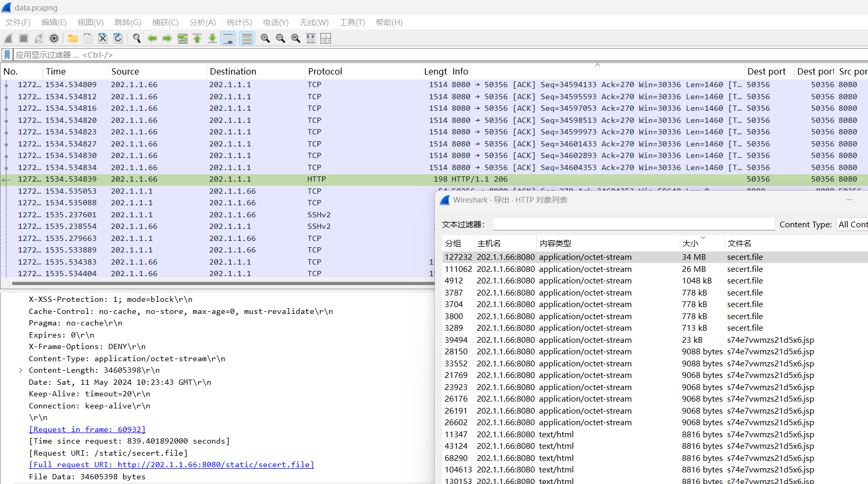Toggle auto-scroll during live capture
The height and width of the screenshot is (484, 868).
[x=228, y=38]
